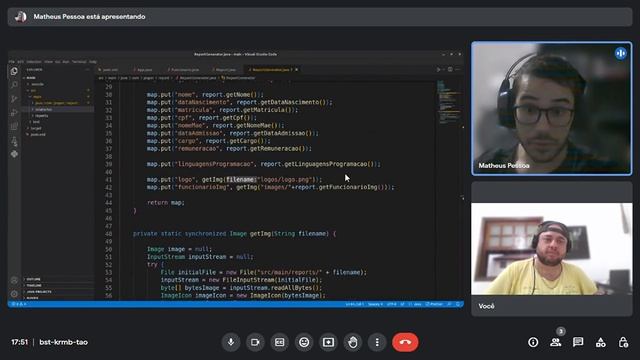Open the Meet activities icon

[x=600, y=342]
